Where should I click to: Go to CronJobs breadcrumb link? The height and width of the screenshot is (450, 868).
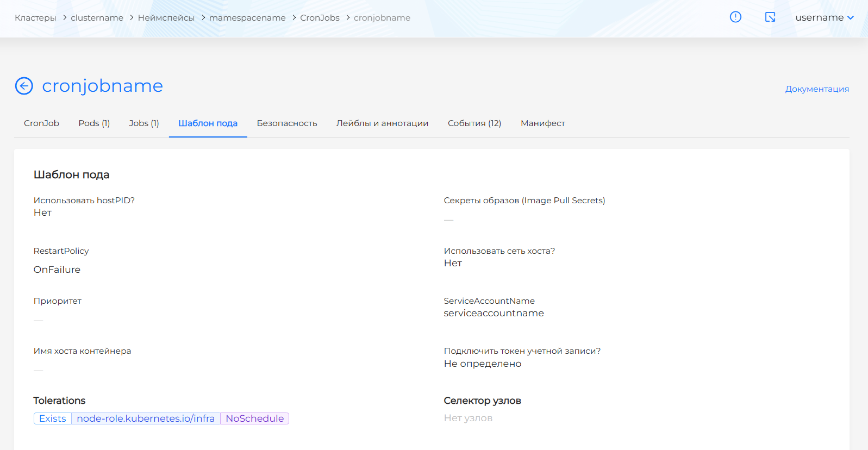(x=320, y=18)
